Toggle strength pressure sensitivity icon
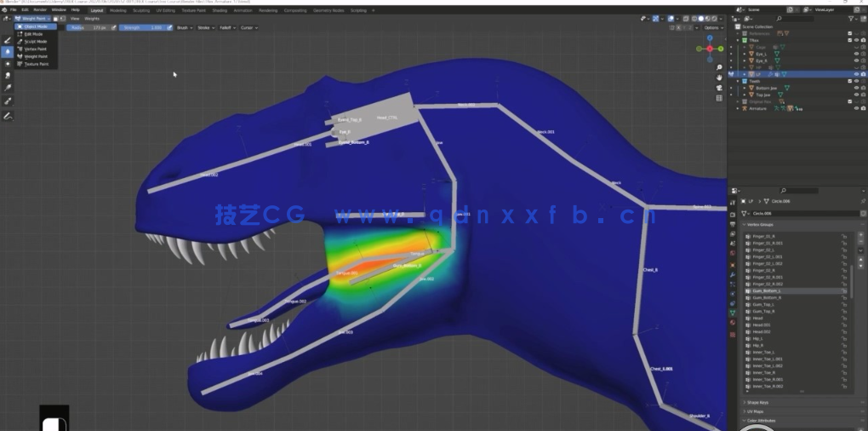 (x=169, y=27)
